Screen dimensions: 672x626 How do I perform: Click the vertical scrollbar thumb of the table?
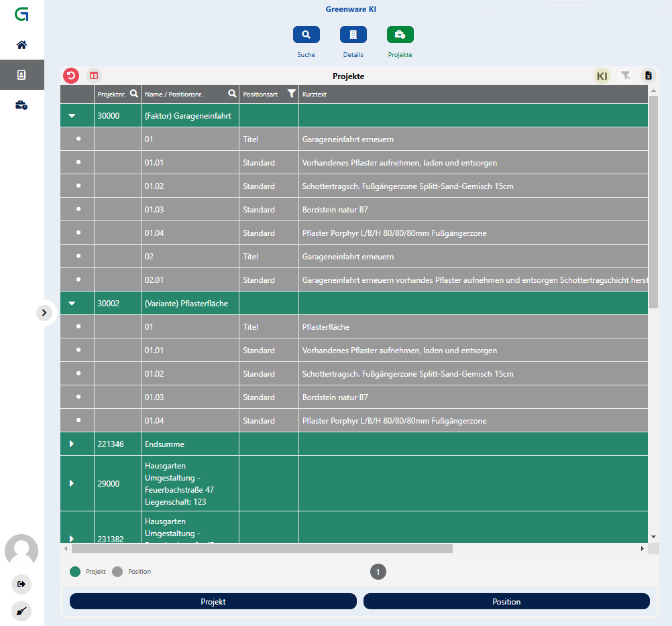point(653,202)
